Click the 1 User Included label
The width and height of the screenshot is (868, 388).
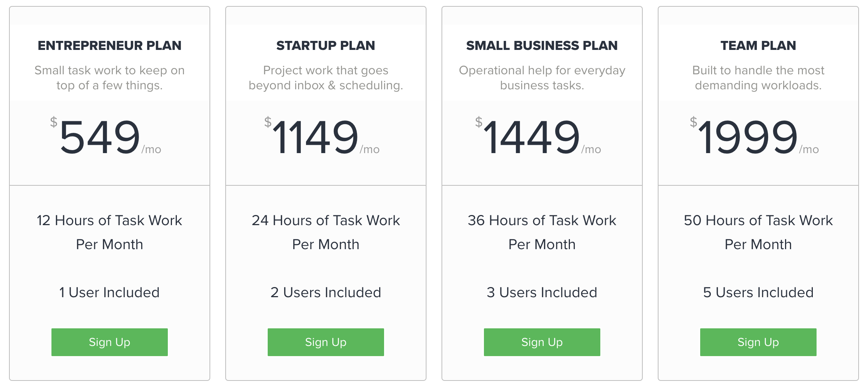click(x=109, y=292)
